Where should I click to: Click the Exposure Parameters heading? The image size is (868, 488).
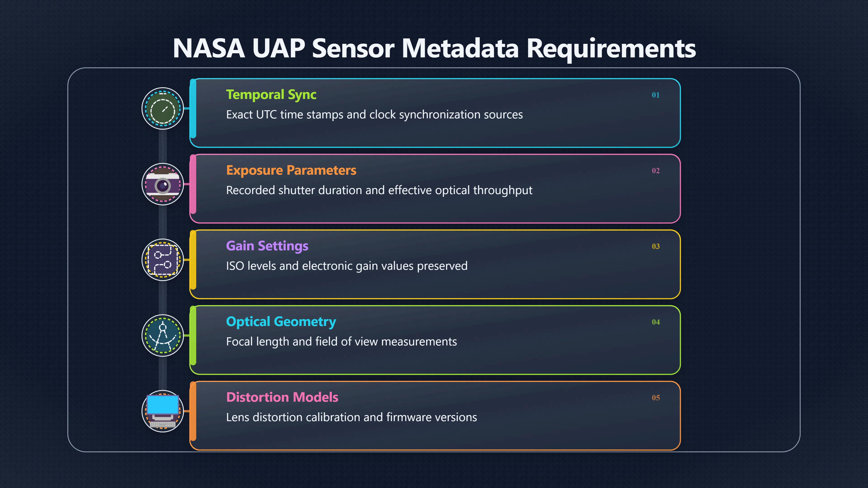click(291, 170)
